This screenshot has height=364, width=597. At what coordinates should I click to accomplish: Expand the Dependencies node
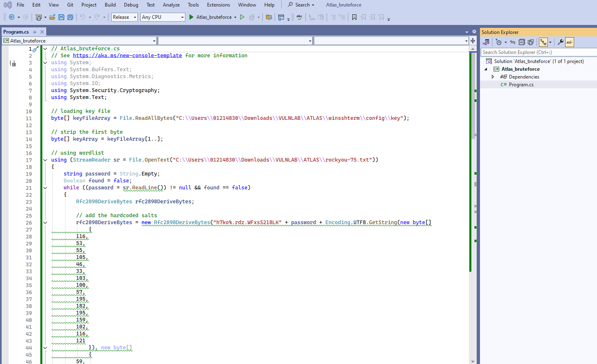coord(493,77)
